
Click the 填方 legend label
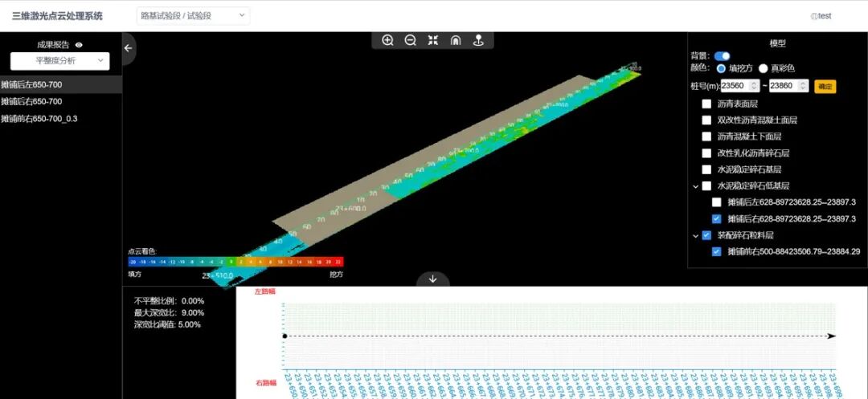[134, 274]
